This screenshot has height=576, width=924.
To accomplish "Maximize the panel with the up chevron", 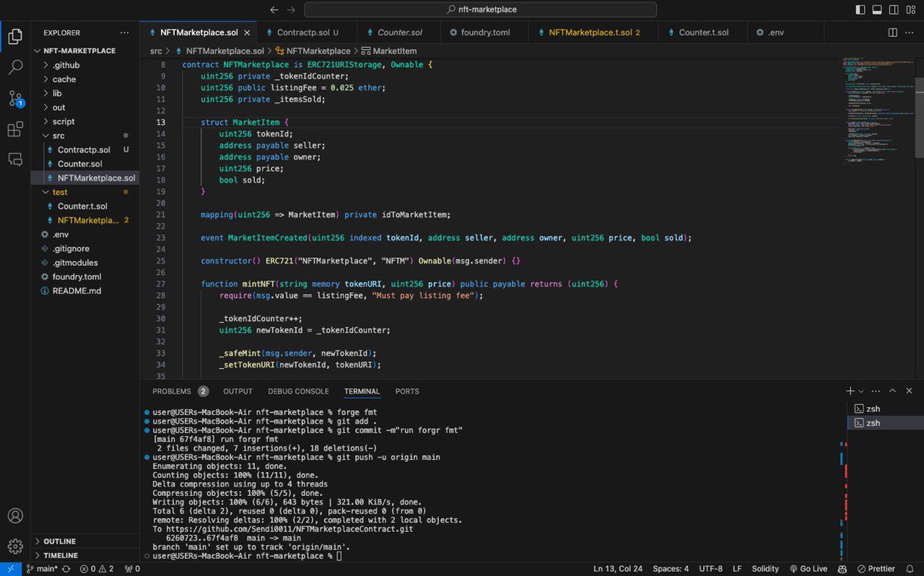I will [x=892, y=391].
